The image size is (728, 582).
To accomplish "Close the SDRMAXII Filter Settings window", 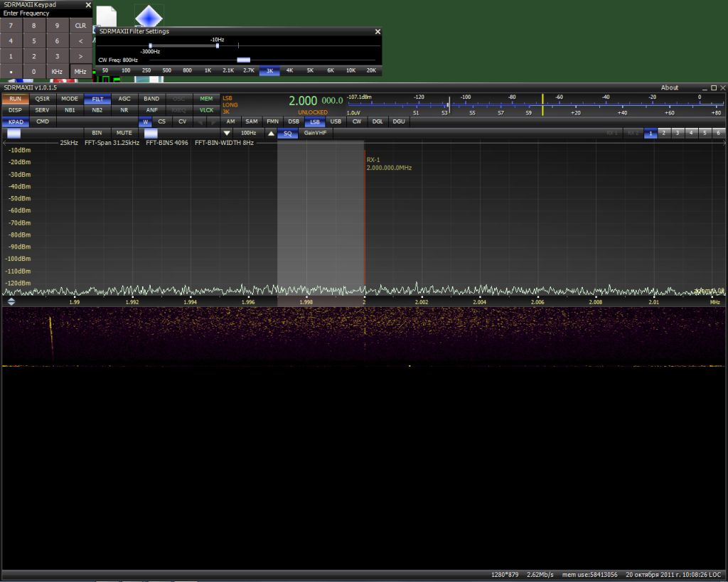I will (378, 31).
